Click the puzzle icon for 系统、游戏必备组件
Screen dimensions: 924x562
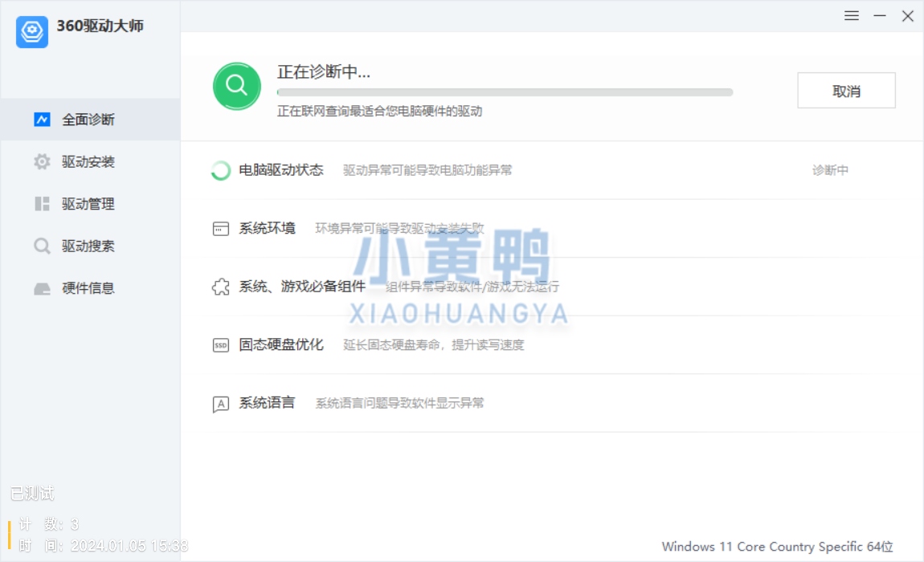[221, 287]
